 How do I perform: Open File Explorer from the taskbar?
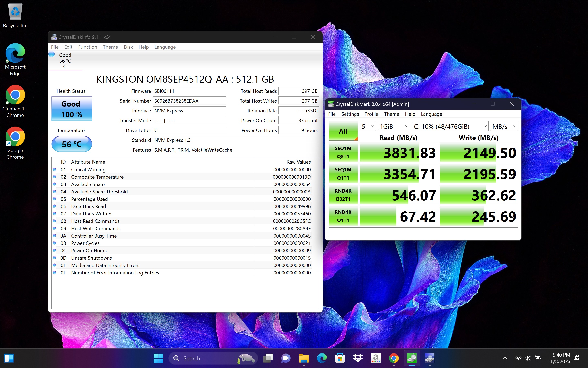point(304,358)
